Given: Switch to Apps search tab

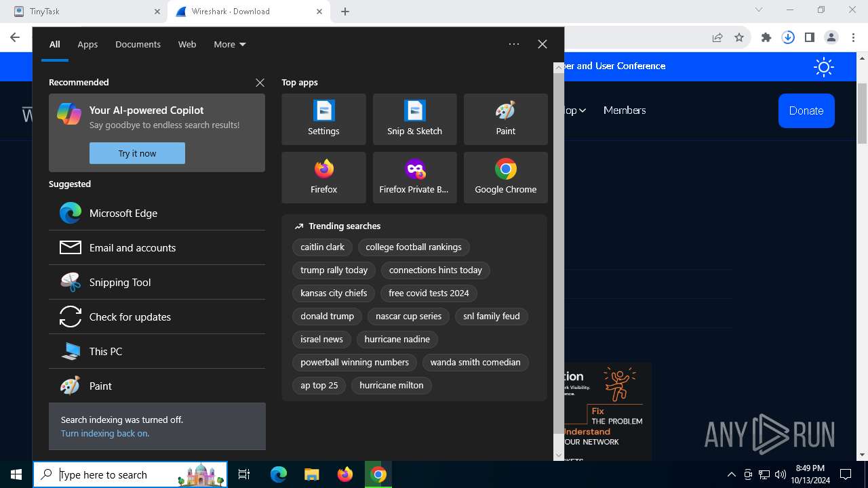Looking at the screenshot, I should [x=87, y=44].
